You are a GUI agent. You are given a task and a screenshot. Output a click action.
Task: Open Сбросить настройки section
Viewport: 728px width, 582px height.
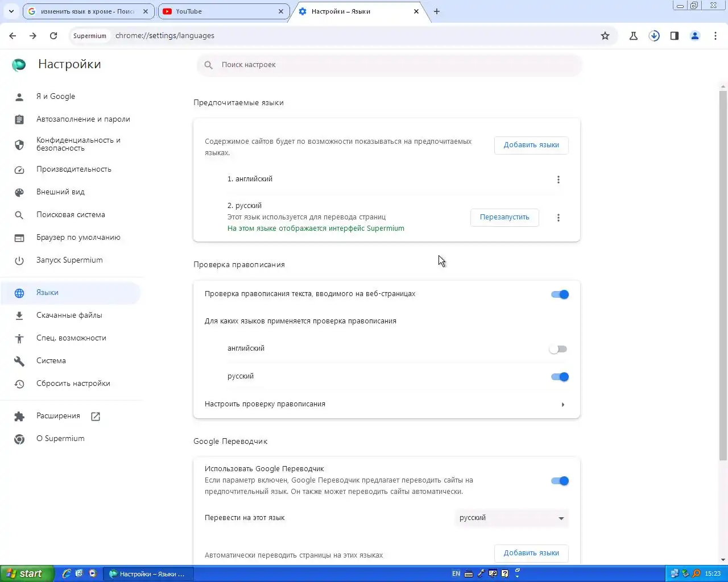click(x=71, y=384)
